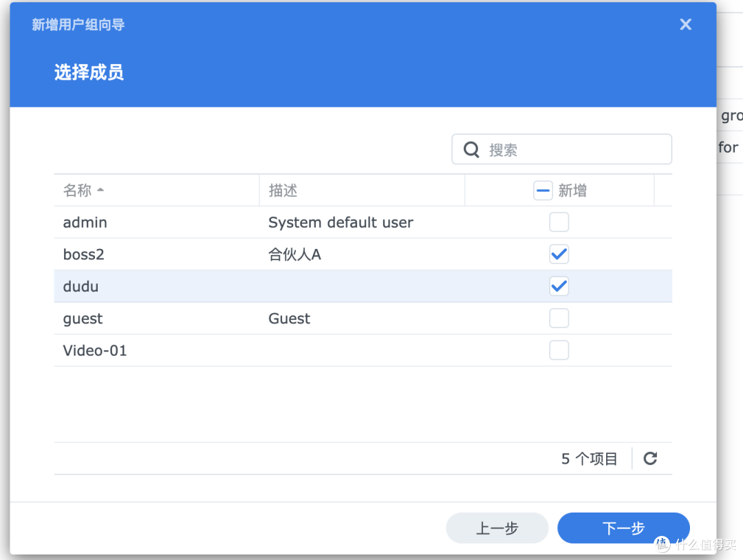Click the '5 个项目' item count
This screenshot has height=560, width=743.
[x=589, y=459]
